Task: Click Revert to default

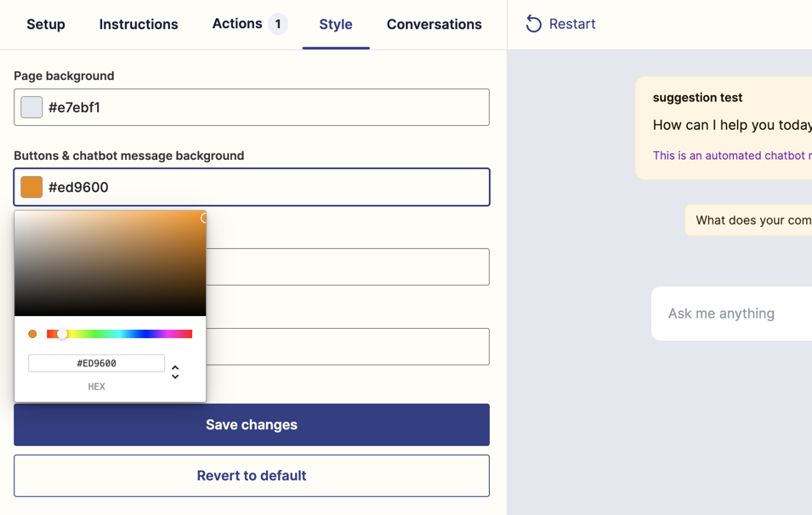Action: point(251,475)
